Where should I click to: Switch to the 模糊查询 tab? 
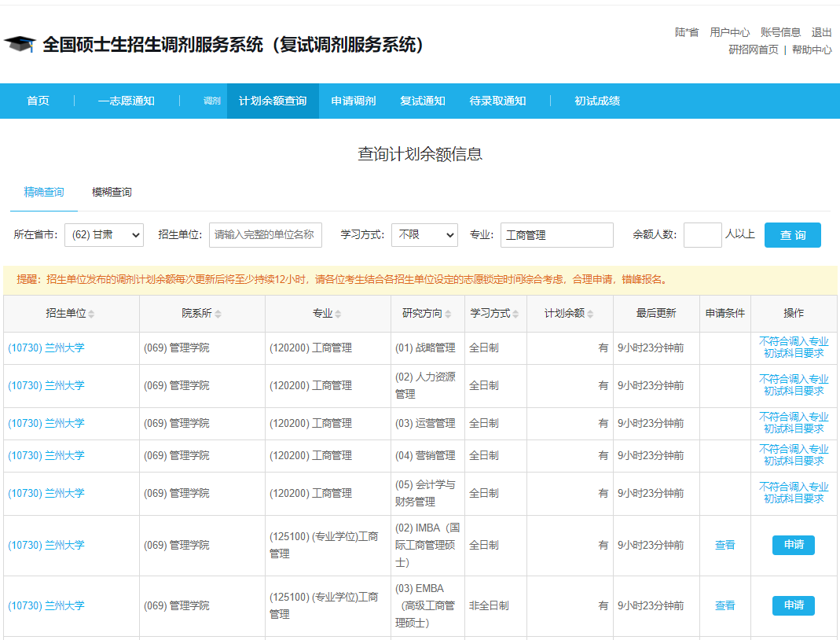pos(110,192)
